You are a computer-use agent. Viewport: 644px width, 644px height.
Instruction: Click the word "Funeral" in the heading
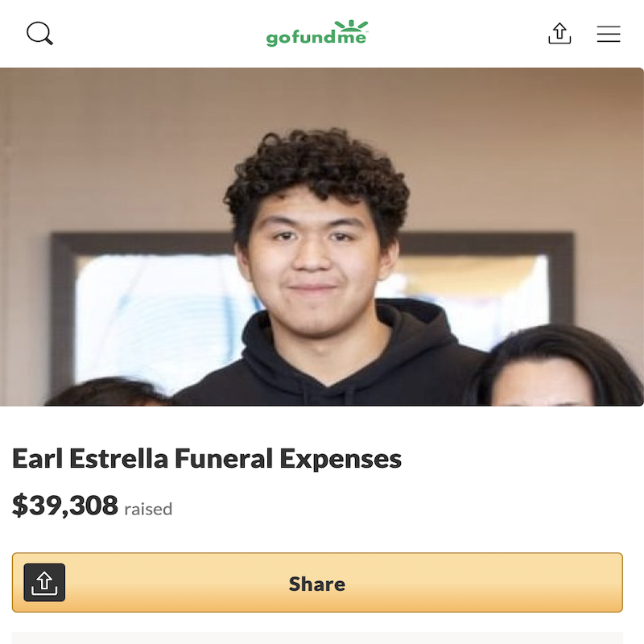click(x=224, y=458)
